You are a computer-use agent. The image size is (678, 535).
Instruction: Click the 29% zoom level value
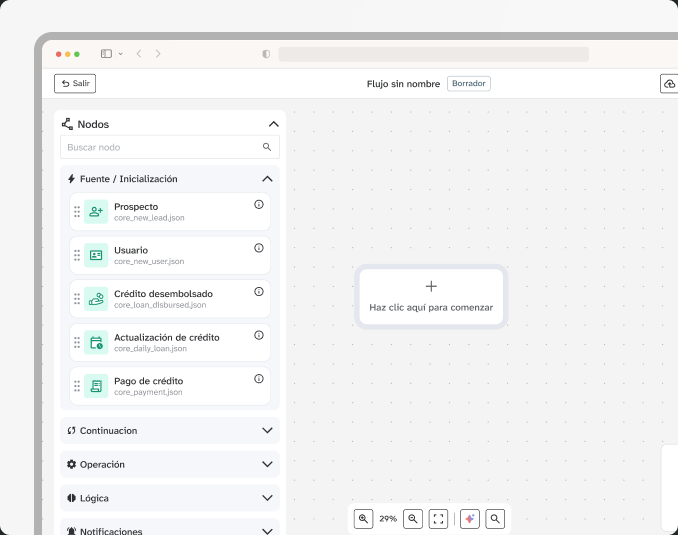click(388, 519)
